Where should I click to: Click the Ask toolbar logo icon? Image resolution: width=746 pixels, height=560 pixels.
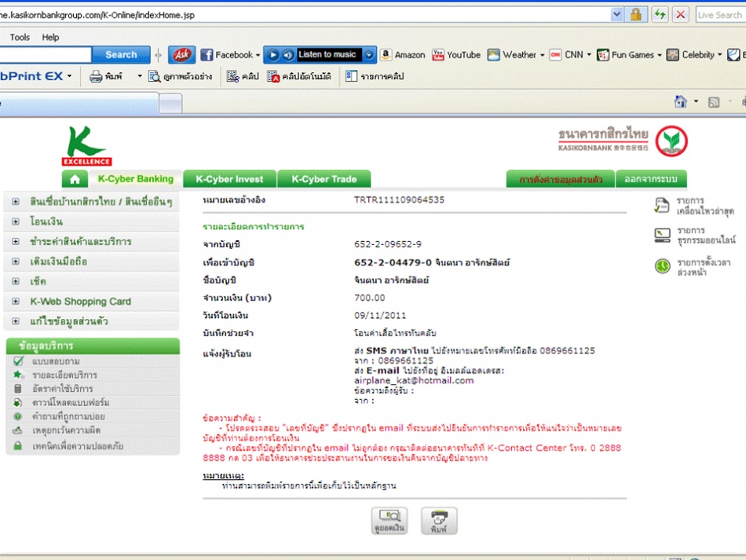[181, 55]
